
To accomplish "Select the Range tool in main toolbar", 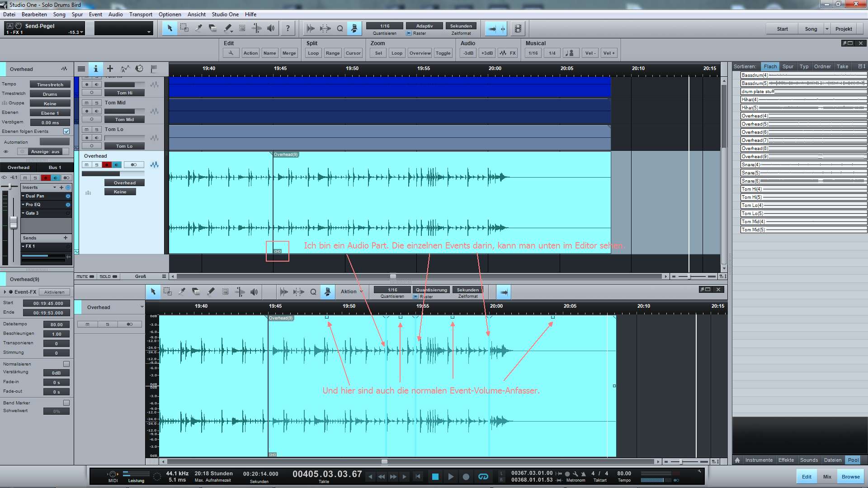I will click(184, 28).
